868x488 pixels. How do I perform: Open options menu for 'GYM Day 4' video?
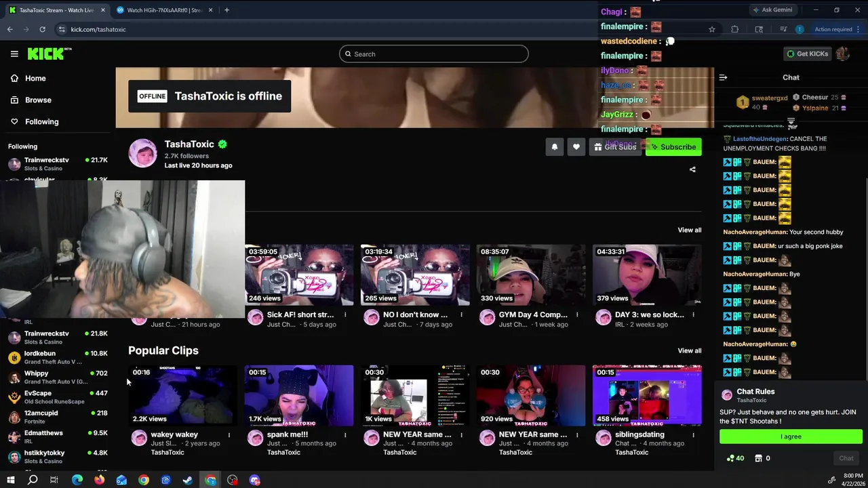[577, 314]
